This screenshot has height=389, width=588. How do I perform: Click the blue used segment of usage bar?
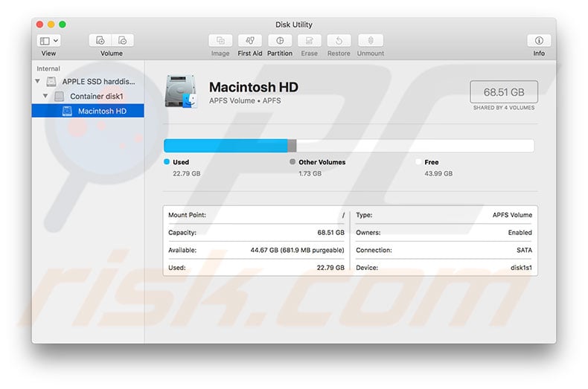click(x=226, y=146)
